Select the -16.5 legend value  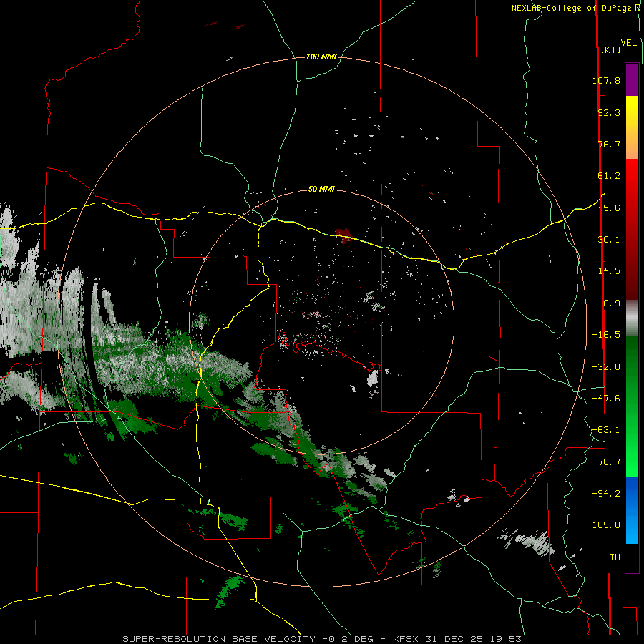tap(606, 335)
